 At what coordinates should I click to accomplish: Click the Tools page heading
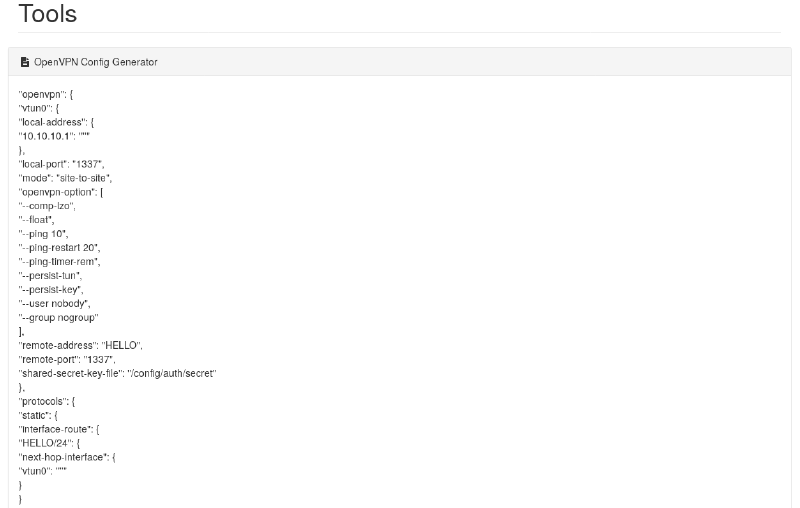click(47, 15)
